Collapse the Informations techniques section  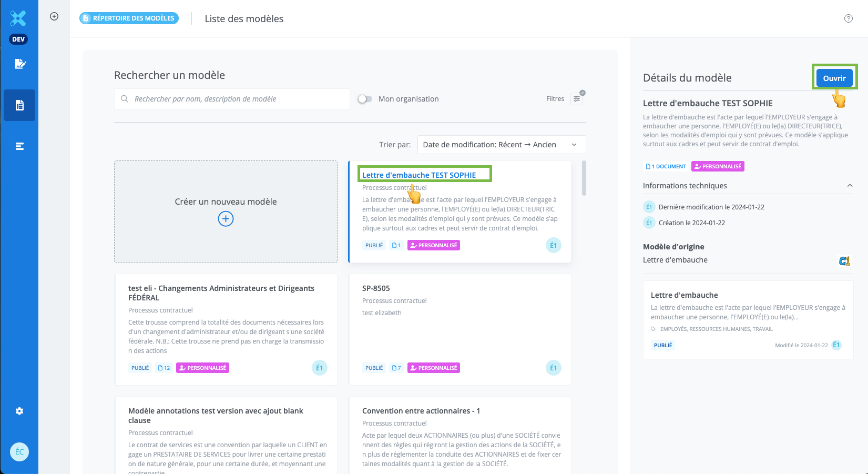[x=850, y=186]
